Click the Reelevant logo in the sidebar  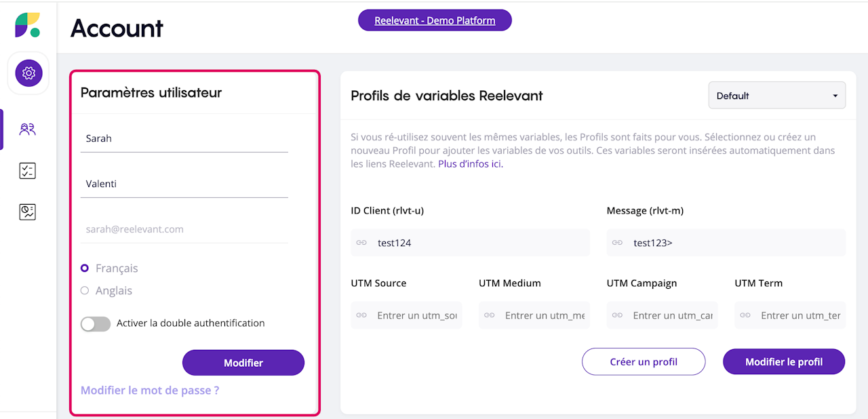point(28,25)
